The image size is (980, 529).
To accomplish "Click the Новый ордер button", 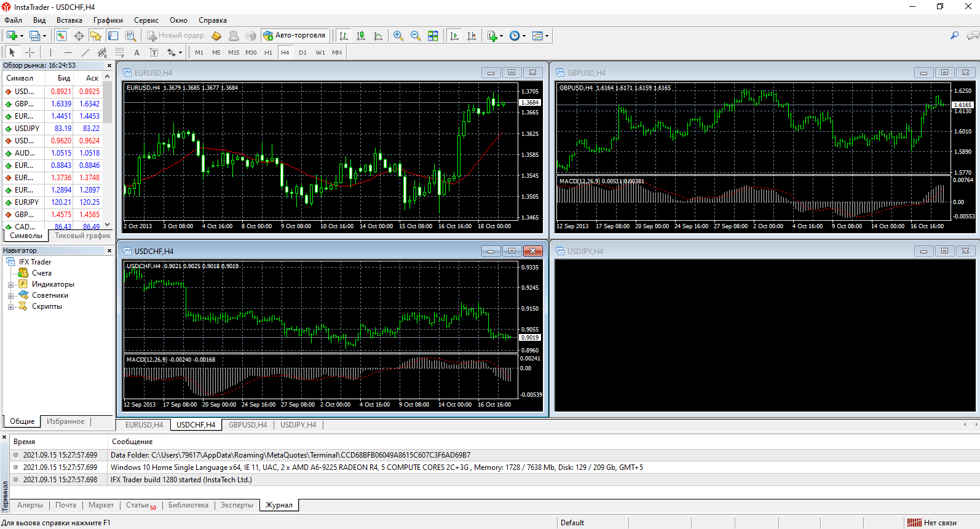I will [x=175, y=36].
